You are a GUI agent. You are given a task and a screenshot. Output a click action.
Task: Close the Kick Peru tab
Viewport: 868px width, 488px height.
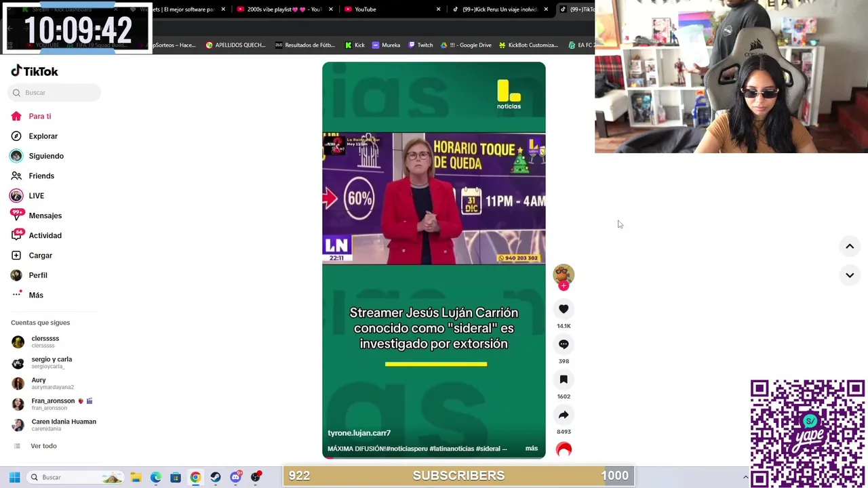pos(546,9)
